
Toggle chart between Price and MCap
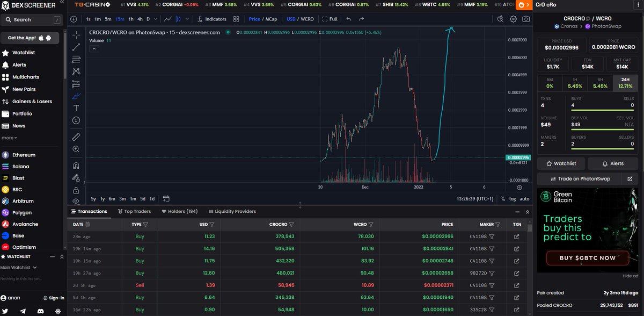coord(262,19)
